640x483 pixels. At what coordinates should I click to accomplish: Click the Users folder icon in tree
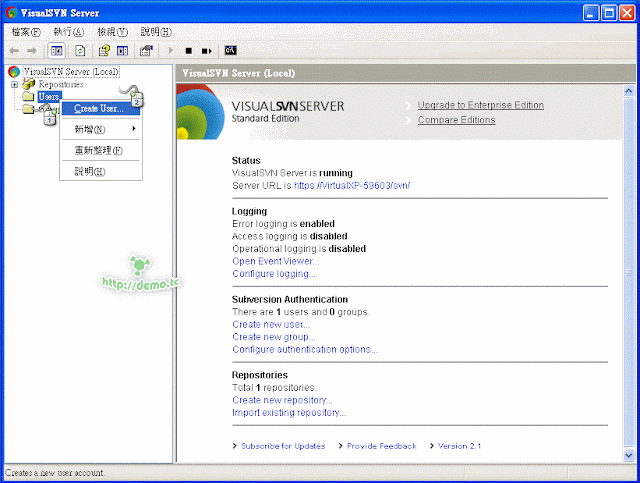click(28, 97)
